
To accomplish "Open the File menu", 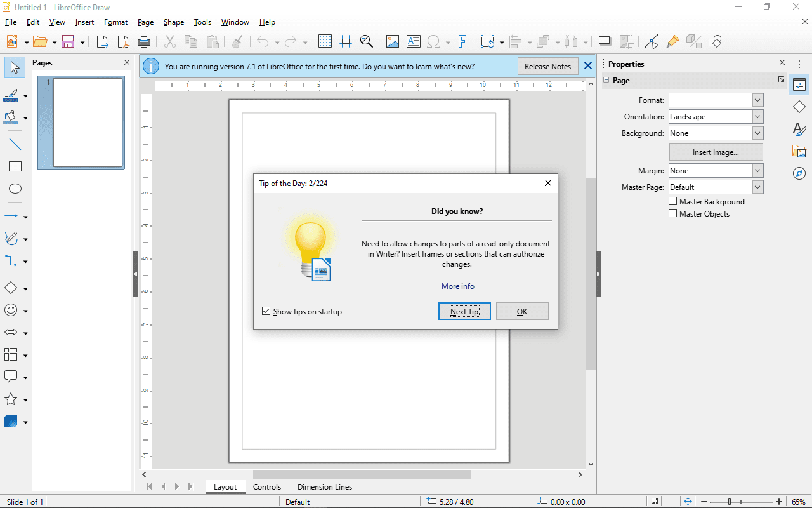I will [11, 22].
